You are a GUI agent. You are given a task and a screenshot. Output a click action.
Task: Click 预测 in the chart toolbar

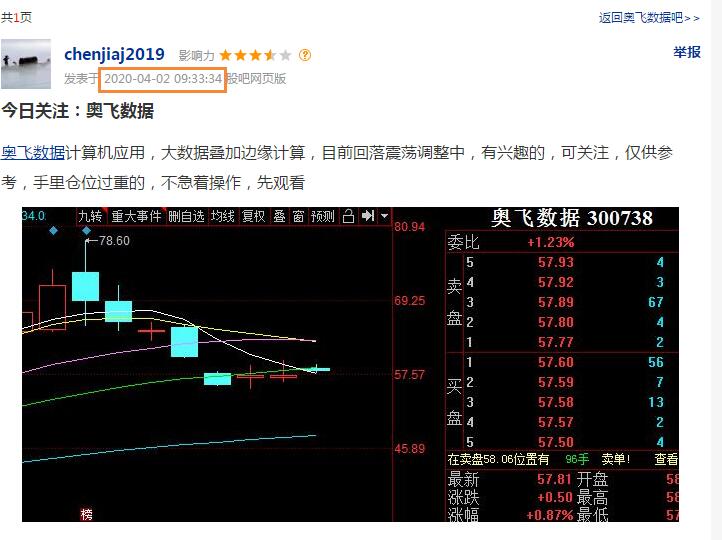tap(322, 216)
